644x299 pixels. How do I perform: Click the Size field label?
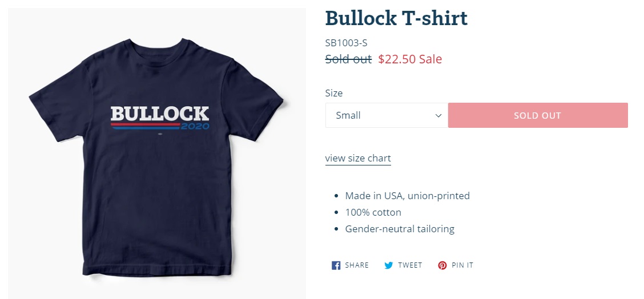334,93
